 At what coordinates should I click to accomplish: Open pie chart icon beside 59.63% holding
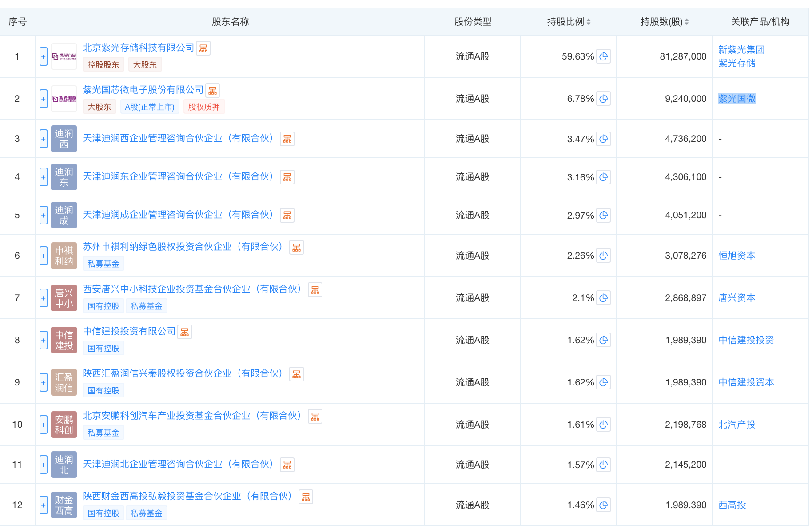[603, 56]
